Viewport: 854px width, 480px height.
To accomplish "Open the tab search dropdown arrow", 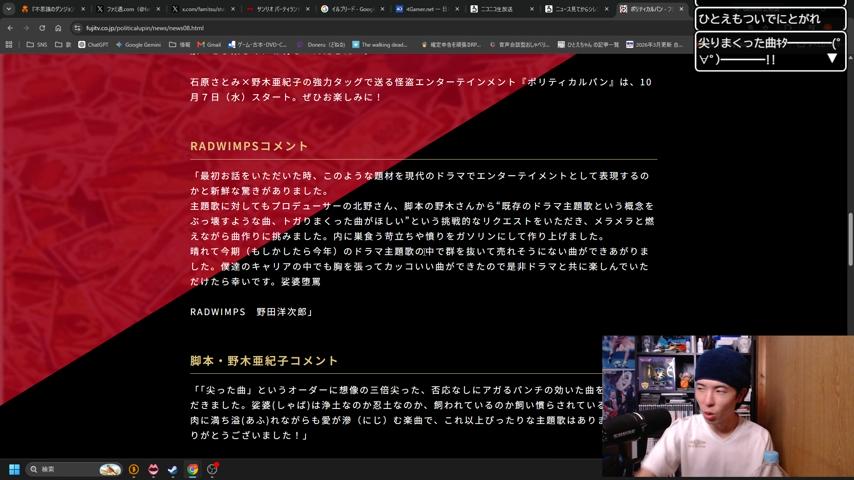I will click(9, 9).
